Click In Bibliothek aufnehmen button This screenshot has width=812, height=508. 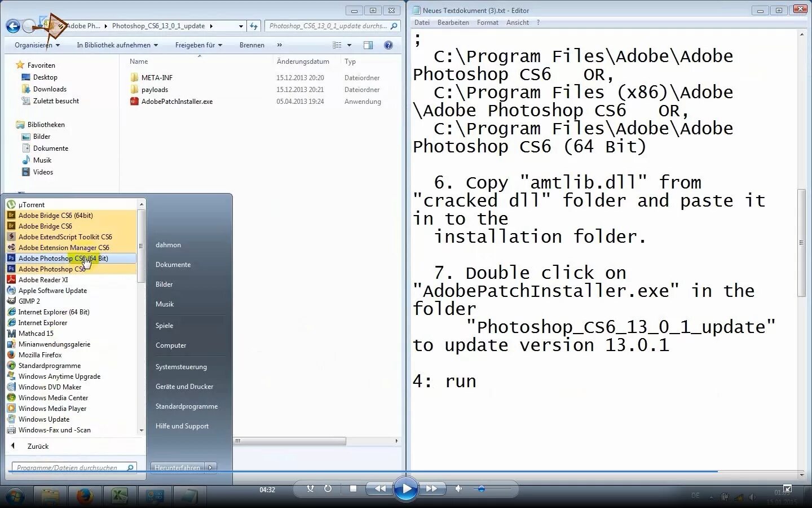click(117, 45)
